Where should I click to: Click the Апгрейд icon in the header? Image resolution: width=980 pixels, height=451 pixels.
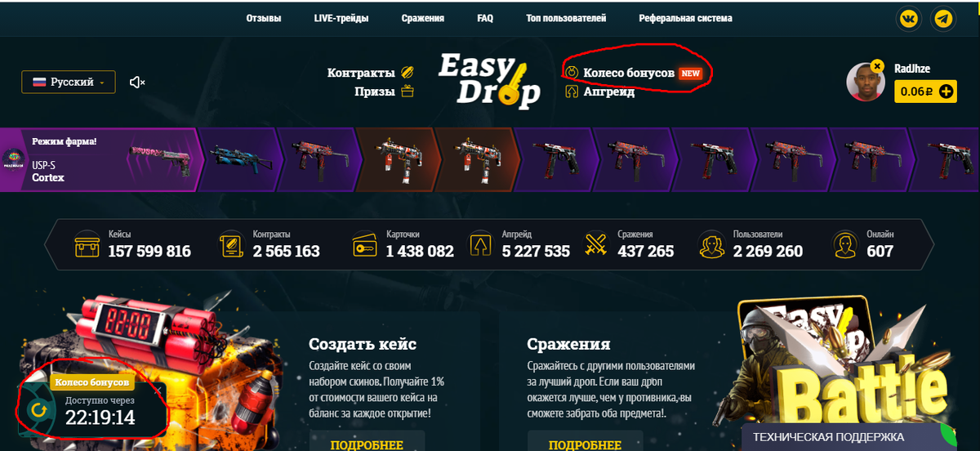pos(572,92)
